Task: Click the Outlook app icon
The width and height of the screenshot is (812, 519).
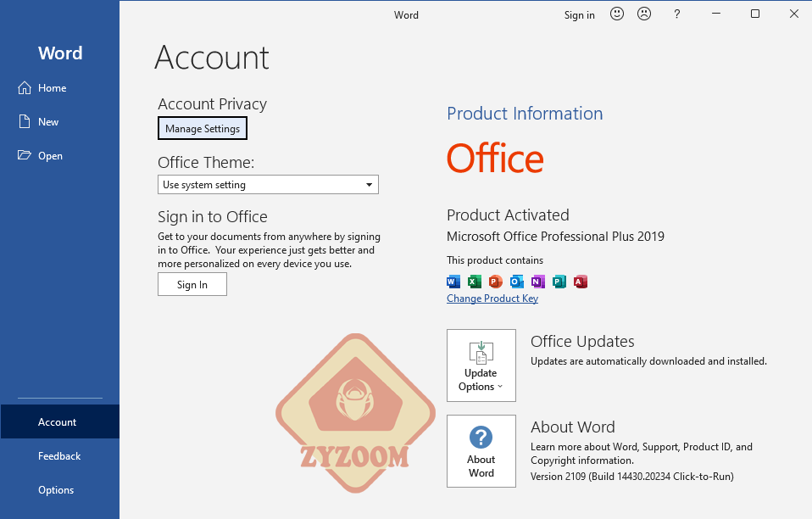Action: pos(517,282)
